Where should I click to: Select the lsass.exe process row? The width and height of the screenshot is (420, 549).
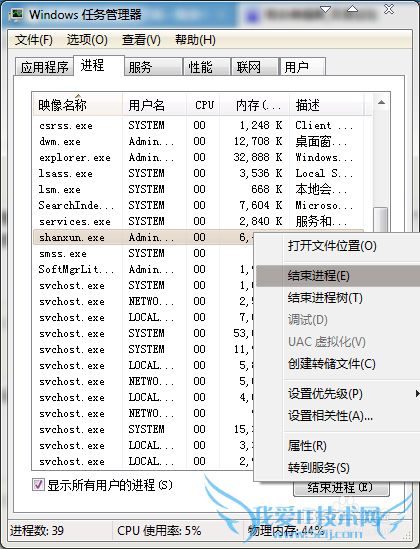198,173
